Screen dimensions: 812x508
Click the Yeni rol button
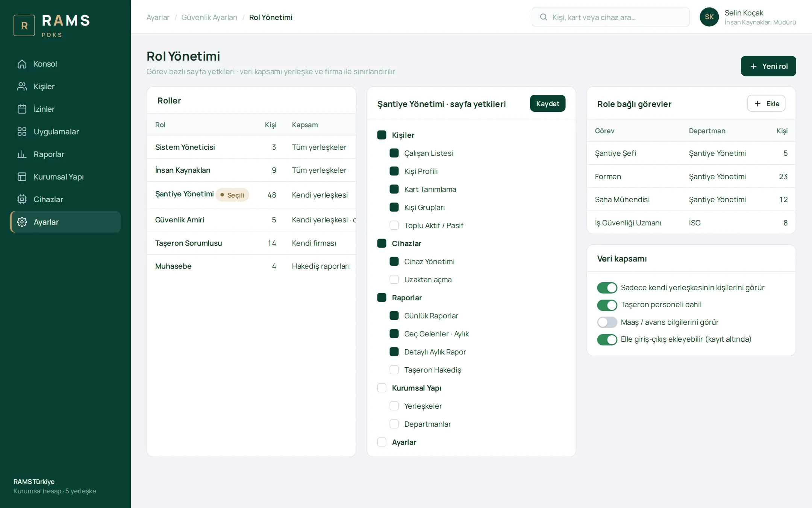[x=768, y=66]
